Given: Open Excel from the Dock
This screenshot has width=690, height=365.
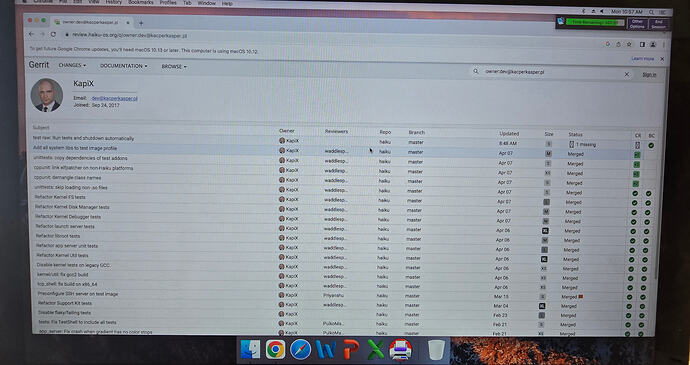Looking at the screenshot, I should point(375,350).
